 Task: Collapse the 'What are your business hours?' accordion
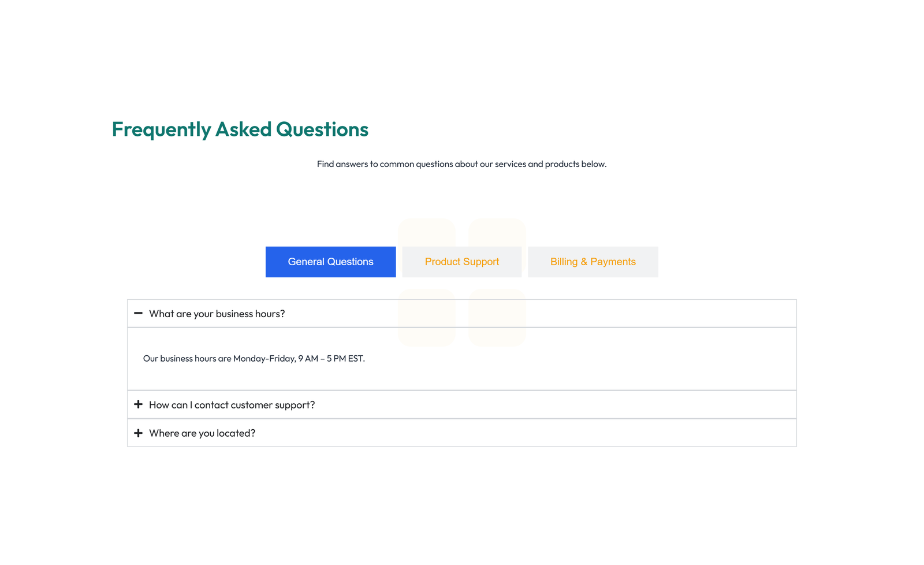point(217,313)
